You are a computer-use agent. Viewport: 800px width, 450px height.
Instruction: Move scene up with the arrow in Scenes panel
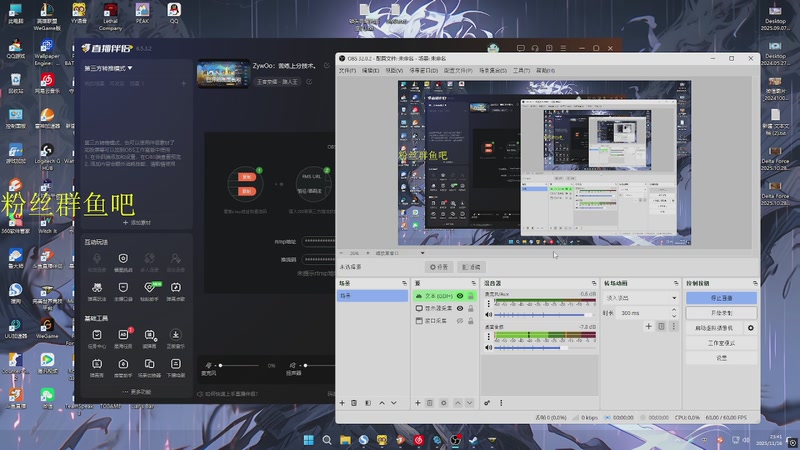382,403
